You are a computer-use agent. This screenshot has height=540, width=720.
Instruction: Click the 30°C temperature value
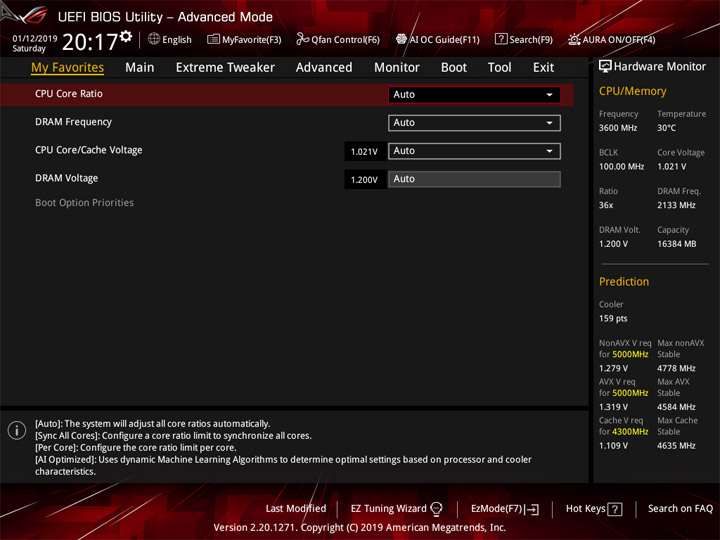pos(666,128)
